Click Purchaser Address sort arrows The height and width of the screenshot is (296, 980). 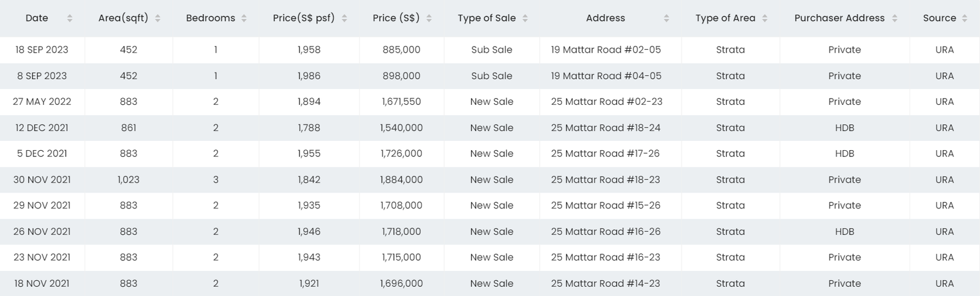(x=894, y=18)
